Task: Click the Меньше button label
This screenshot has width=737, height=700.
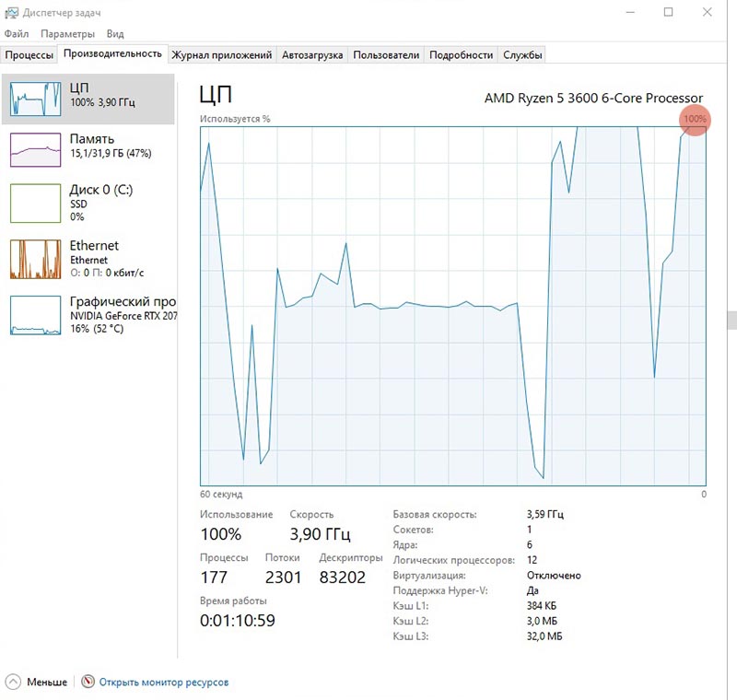Action: tap(47, 682)
